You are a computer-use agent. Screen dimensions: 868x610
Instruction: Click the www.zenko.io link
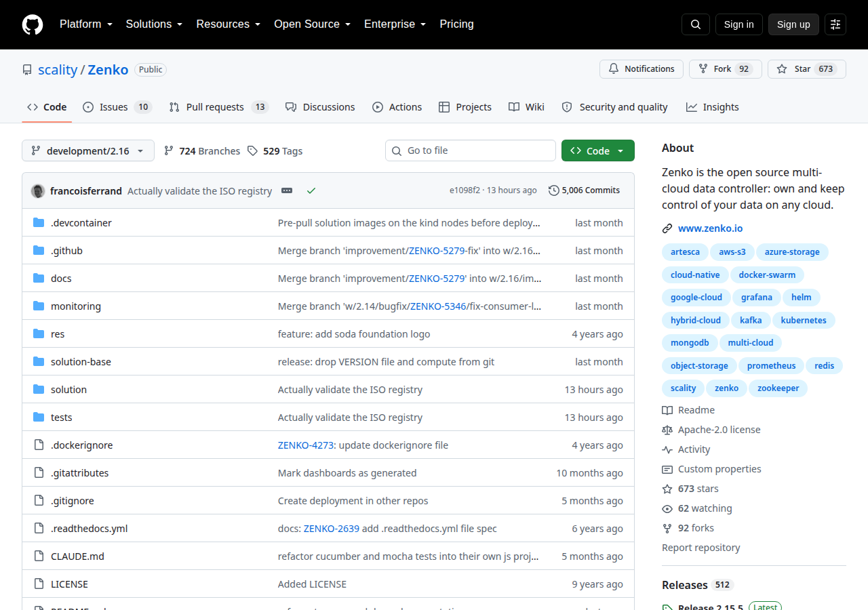(x=710, y=228)
